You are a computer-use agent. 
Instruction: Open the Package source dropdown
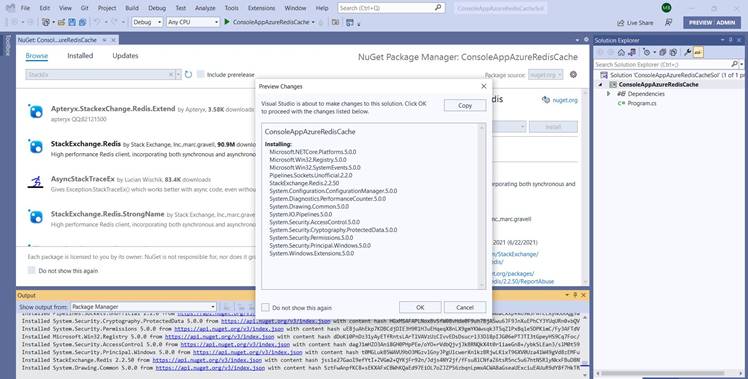tap(546, 74)
